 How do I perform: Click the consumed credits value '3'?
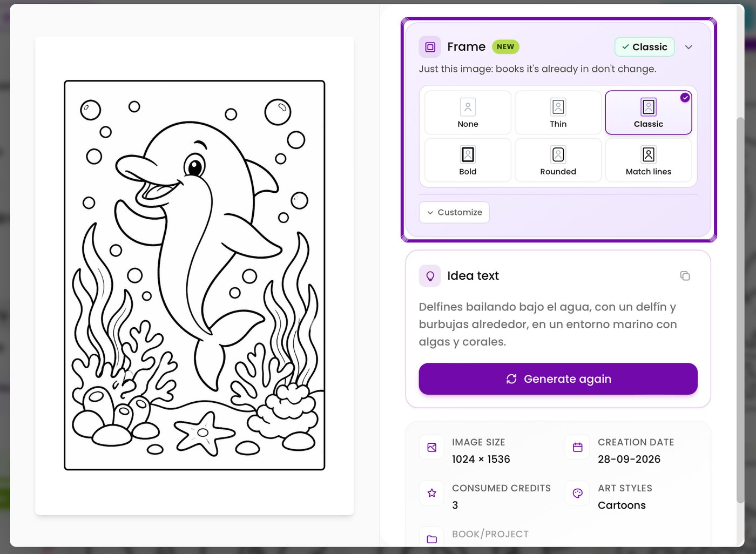coord(455,505)
